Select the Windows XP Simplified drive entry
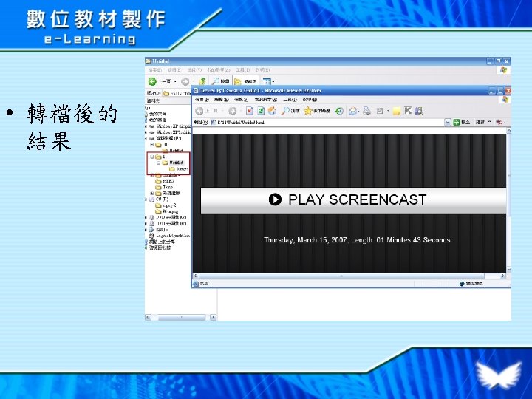The image size is (532, 399). [x=170, y=126]
